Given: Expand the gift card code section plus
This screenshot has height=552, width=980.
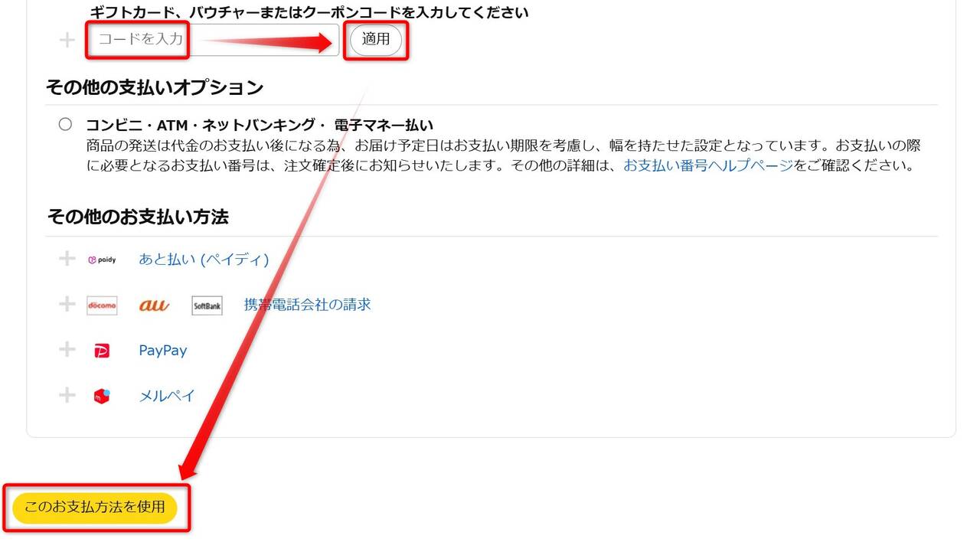Looking at the screenshot, I should pos(67,40).
